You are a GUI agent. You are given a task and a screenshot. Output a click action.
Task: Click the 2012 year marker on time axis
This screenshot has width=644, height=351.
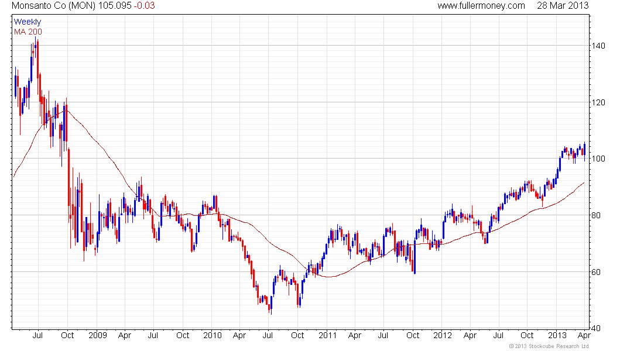pos(443,335)
